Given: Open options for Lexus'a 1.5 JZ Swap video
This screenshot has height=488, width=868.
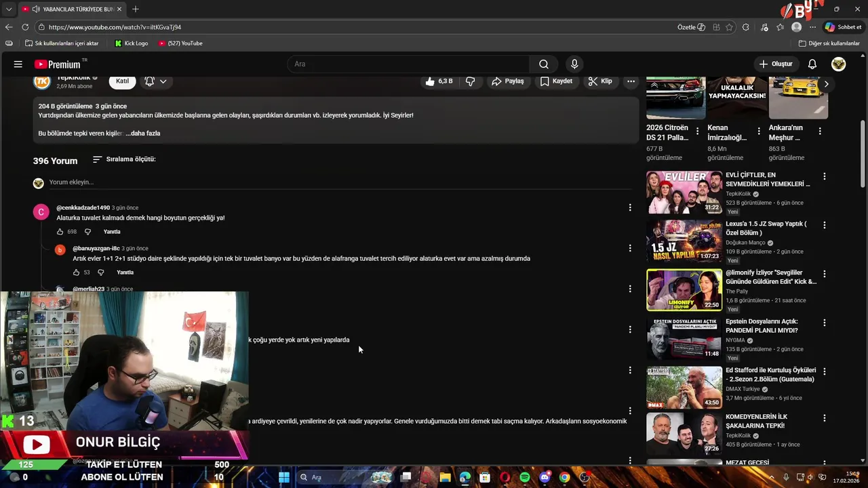Looking at the screenshot, I should pyautogui.click(x=825, y=225).
